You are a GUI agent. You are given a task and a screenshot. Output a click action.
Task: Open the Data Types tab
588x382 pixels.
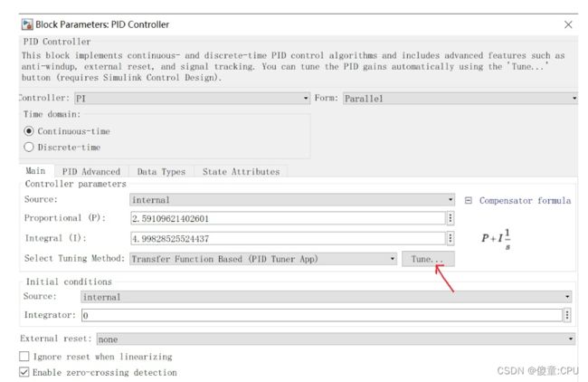coord(161,171)
